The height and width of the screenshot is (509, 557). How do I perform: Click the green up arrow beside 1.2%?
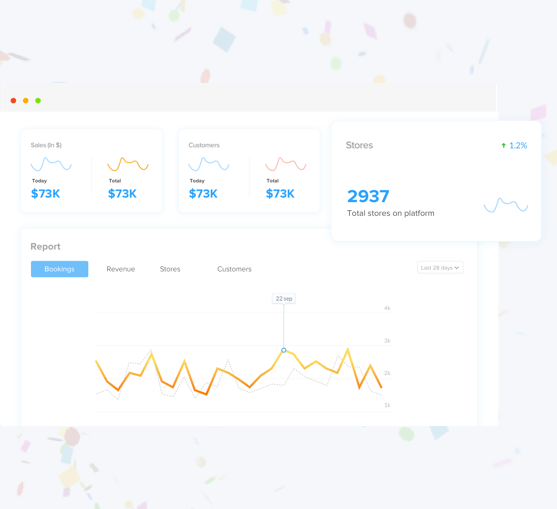click(x=503, y=145)
